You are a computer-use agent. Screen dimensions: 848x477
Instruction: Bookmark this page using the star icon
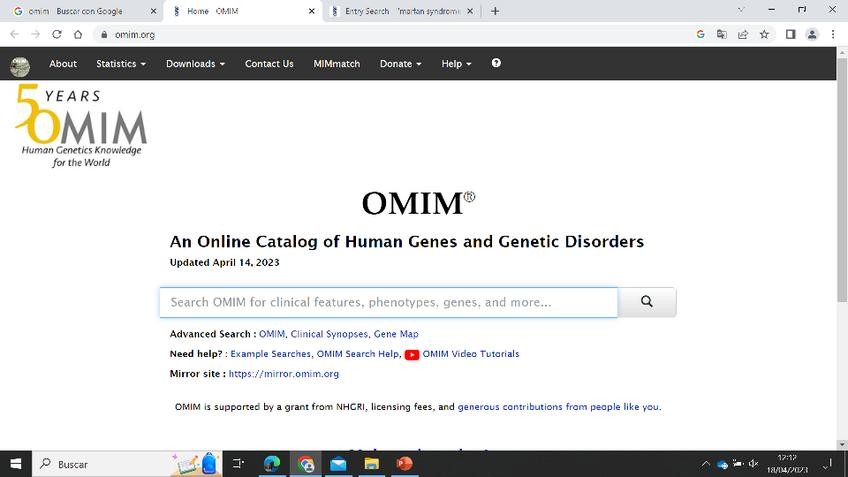764,34
